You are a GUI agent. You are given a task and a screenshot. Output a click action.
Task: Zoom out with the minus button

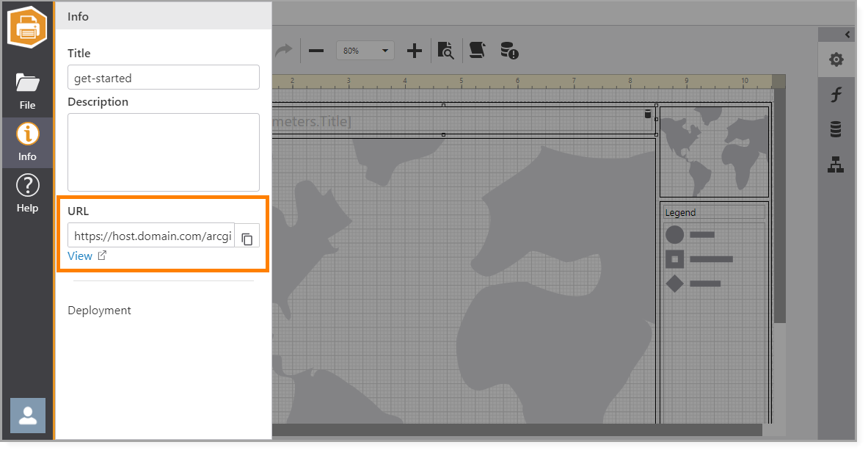pyautogui.click(x=316, y=50)
